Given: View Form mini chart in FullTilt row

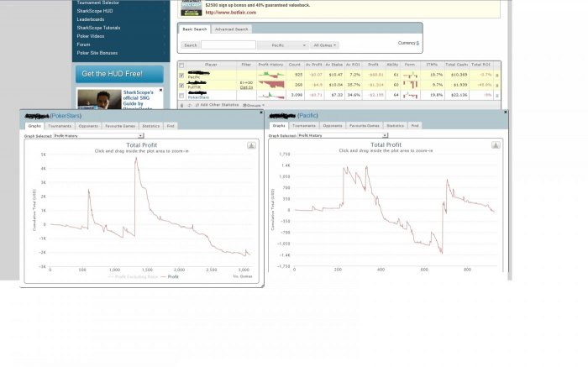Looking at the screenshot, I should 410,85.
